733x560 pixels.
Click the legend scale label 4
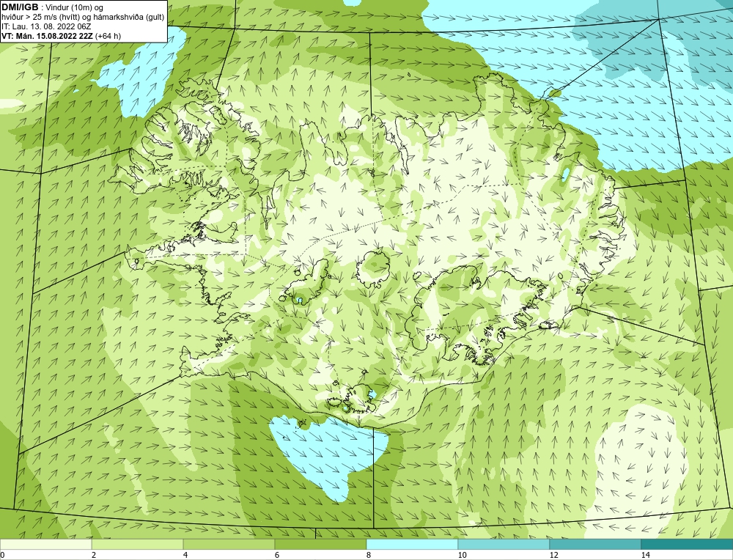click(185, 555)
